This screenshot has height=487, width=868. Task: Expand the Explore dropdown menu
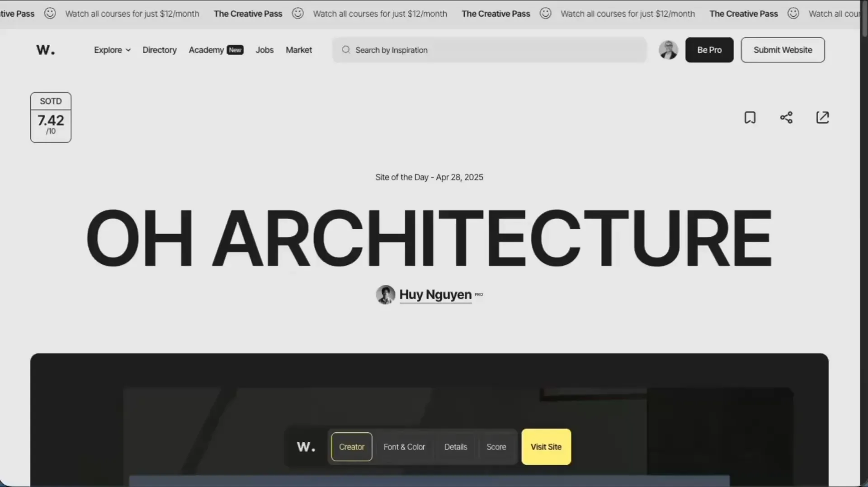point(112,50)
